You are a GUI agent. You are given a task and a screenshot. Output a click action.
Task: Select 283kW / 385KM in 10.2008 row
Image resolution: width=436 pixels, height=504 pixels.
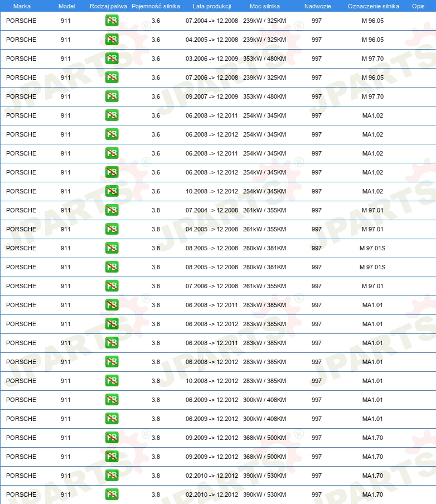[x=265, y=381]
